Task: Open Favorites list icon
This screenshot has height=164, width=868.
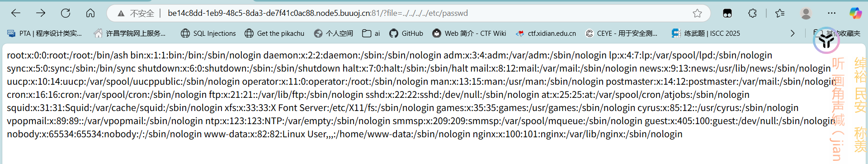Action: 780,13
